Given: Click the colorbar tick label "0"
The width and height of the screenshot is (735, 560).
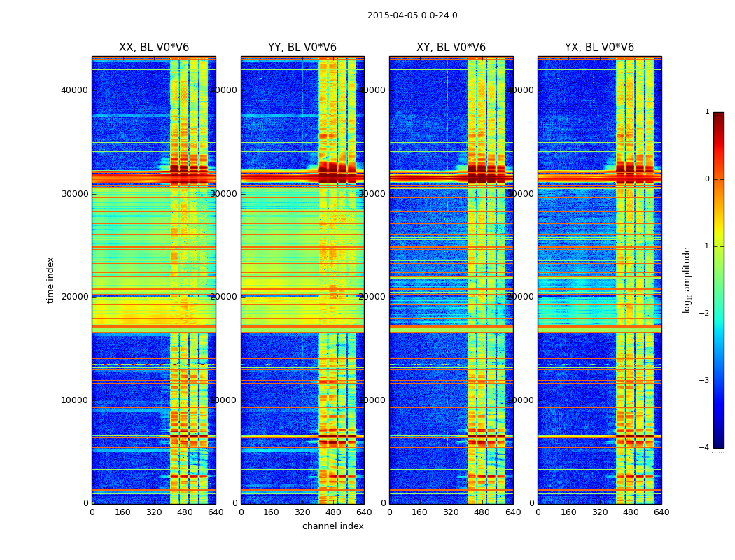Looking at the screenshot, I should 706,179.
